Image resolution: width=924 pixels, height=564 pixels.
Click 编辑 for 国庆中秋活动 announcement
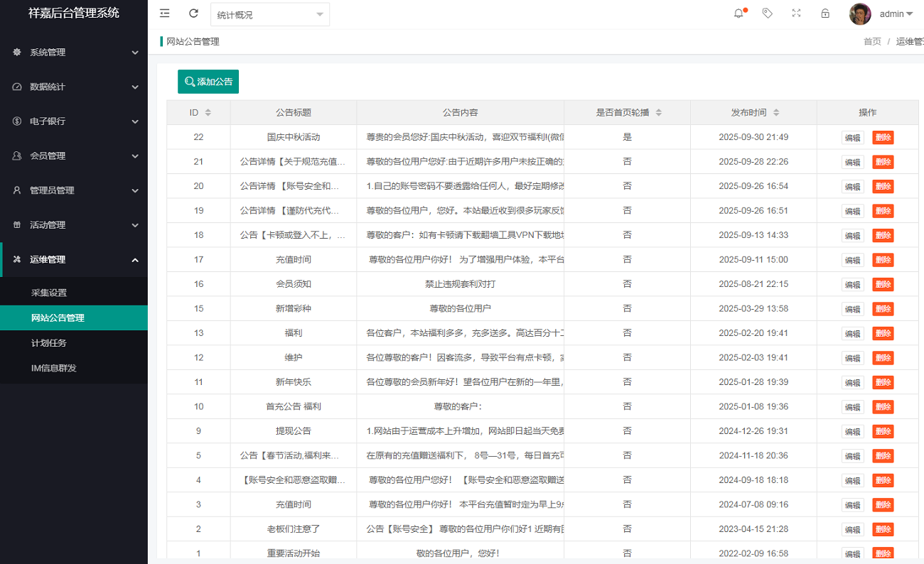[852, 138]
